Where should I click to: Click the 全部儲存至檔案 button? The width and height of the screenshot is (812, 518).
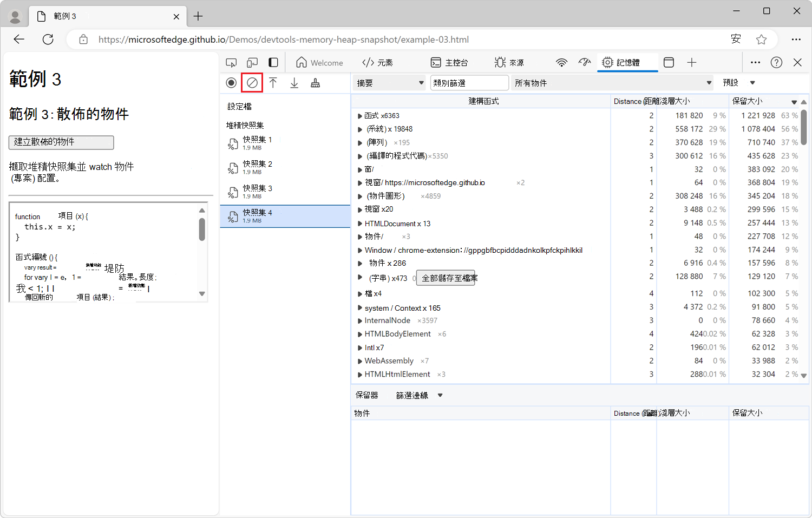point(446,278)
